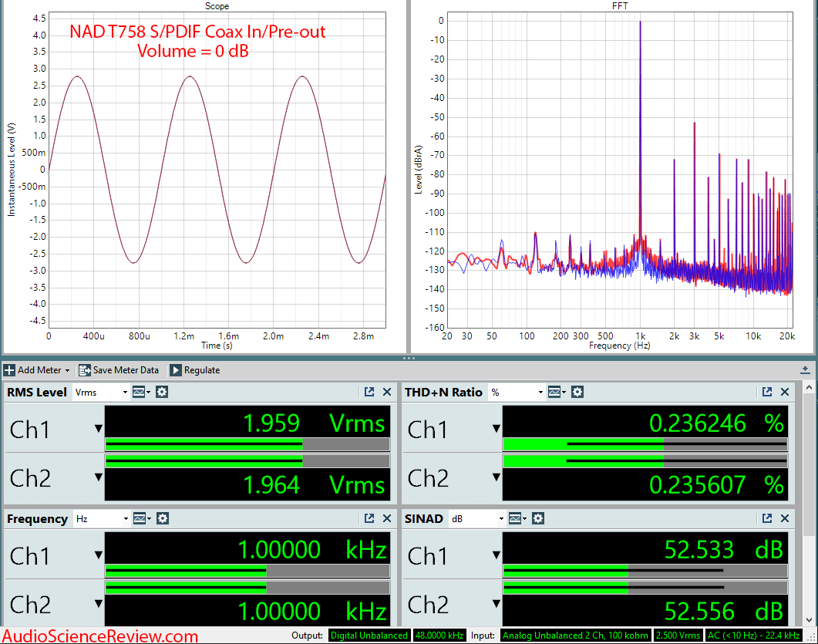Pop out the RMS Level meter window
Viewport: 818px width, 644px height.
(x=369, y=392)
